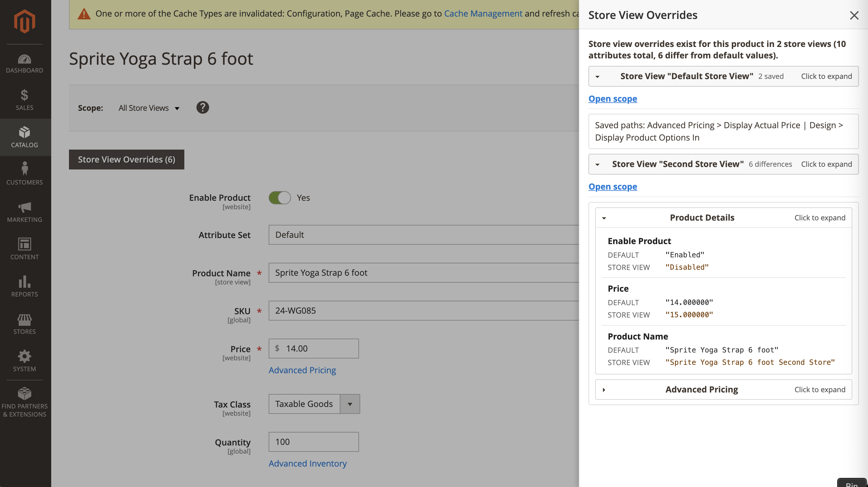Image resolution: width=868 pixels, height=487 pixels.
Task: Toggle the Enable Product switch
Action: (x=279, y=198)
